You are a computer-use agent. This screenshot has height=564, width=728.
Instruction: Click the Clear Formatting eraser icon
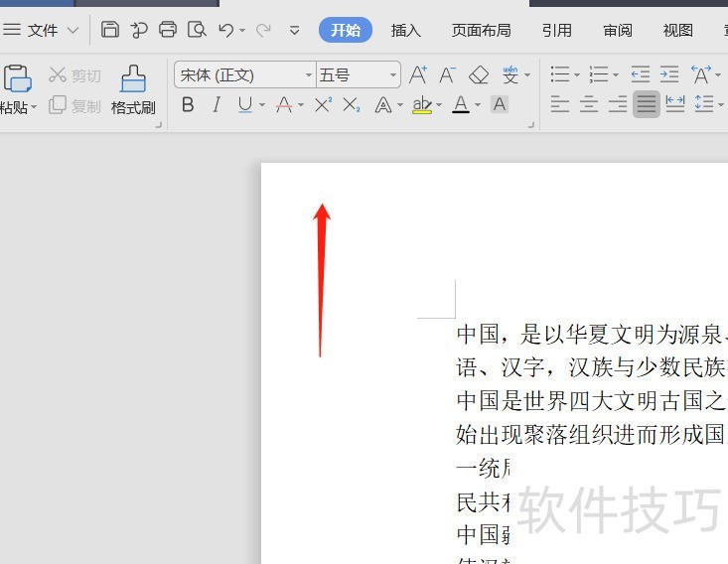tap(479, 74)
